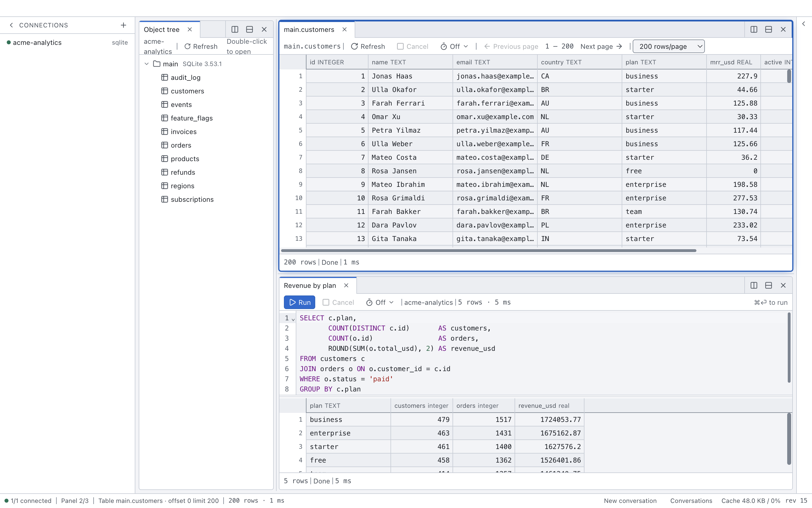Click the main schema folder icon
The width and height of the screenshot is (812, 508).
[x=157, y=64]
